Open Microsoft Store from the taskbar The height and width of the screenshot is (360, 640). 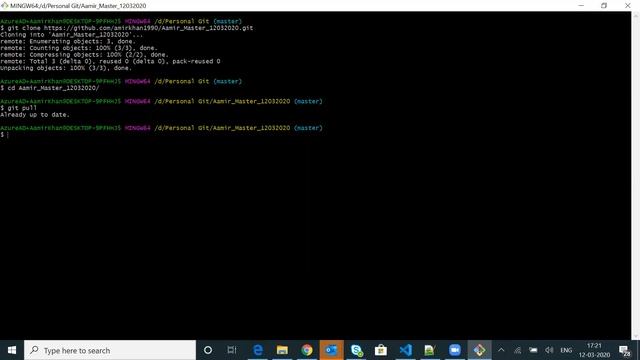click(x=381, y=350)
